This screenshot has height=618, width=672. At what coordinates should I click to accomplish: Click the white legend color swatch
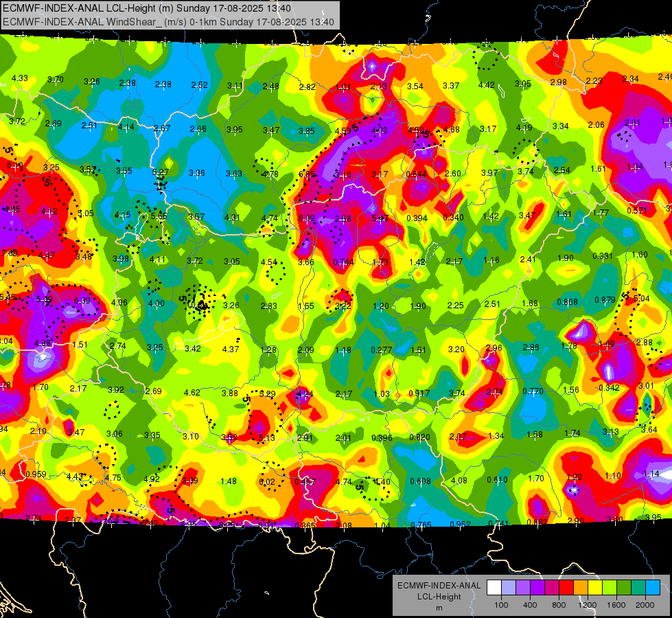point(494,588)
